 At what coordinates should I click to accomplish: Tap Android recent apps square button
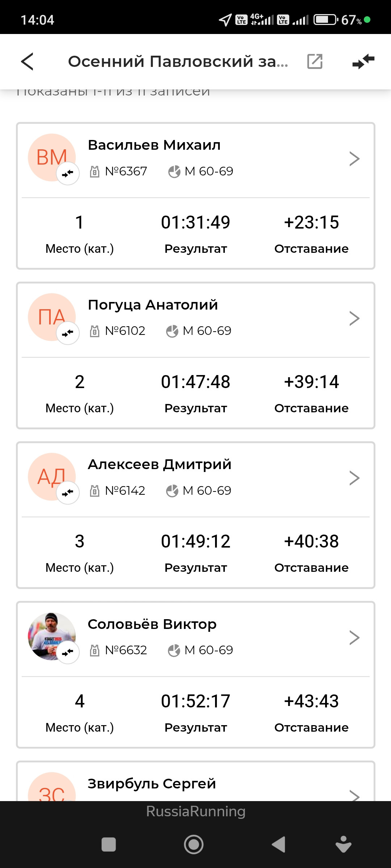point(109,844)
